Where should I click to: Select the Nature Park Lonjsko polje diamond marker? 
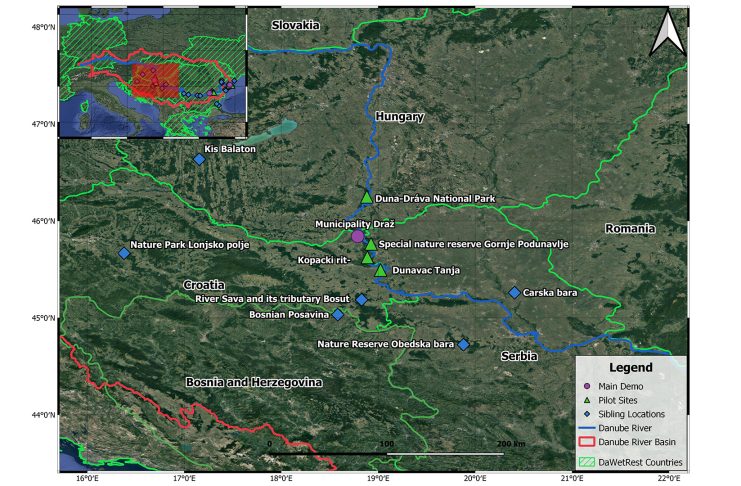point(124,253)
